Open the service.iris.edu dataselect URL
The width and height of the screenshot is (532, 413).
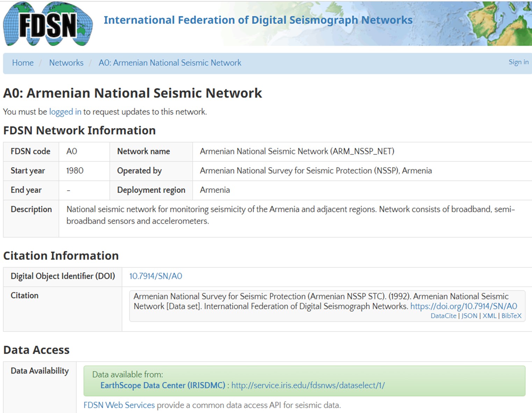click(308, 385)
